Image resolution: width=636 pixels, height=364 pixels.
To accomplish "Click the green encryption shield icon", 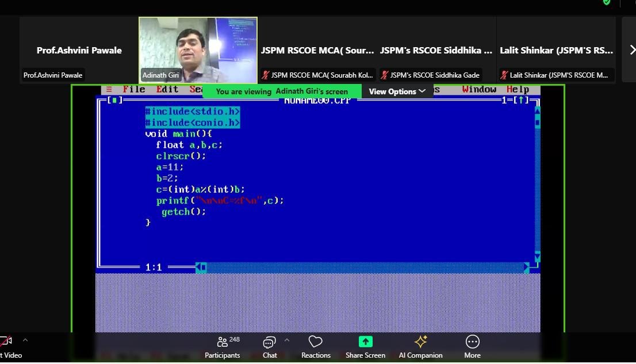I will pos(607,2).
